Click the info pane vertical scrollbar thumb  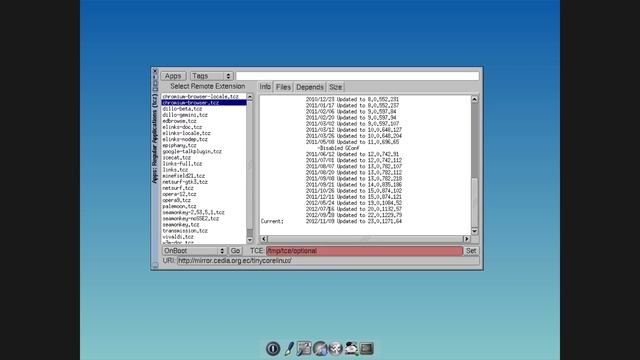[x=474, y=202]
